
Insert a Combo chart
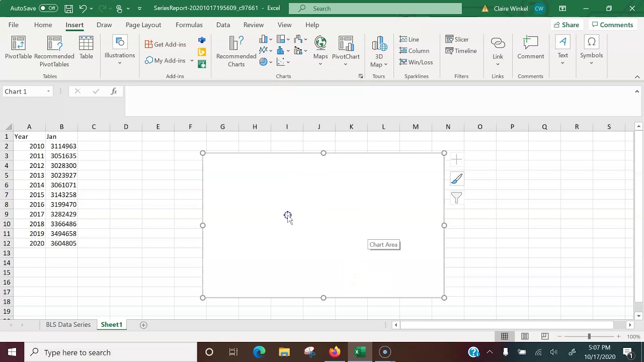click(x=300, y=51)
